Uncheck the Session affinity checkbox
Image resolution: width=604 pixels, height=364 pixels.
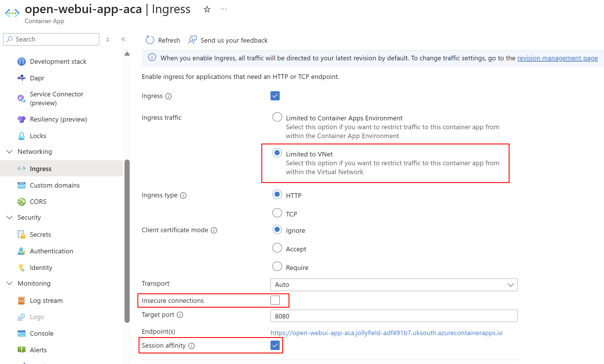point(275,345)
